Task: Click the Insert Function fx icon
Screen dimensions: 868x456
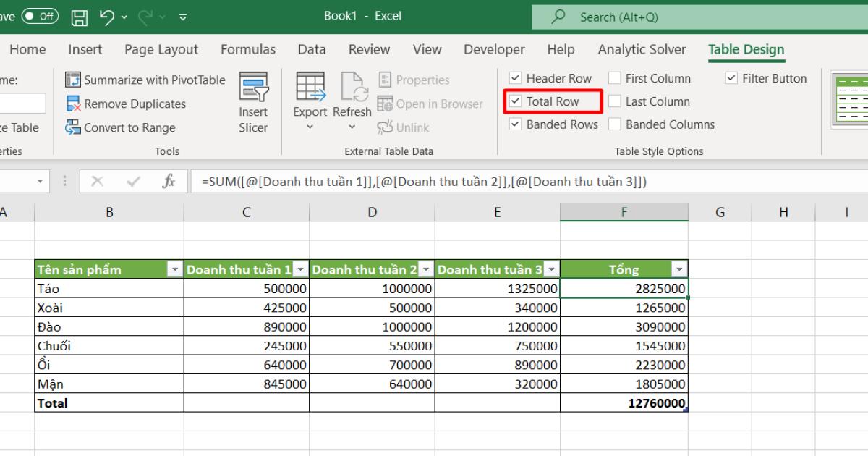Action: pos(168,182)
